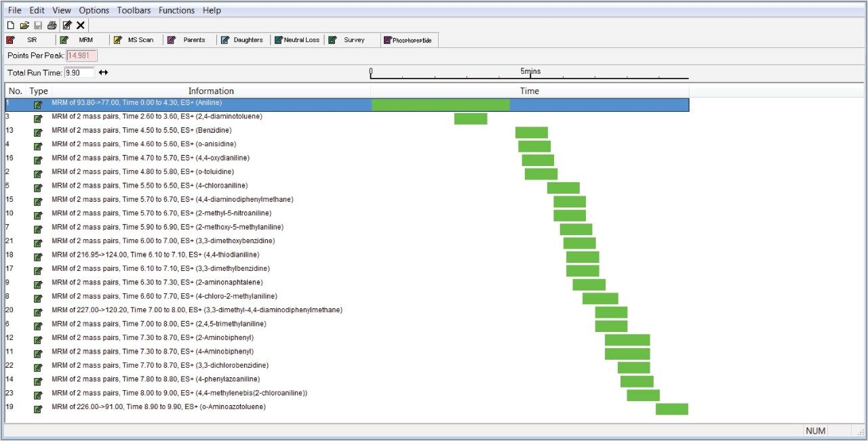Viewport: 868px width, 441px height.
Task: Click the type icon for the Aniline row
Action: pos(38,104)
